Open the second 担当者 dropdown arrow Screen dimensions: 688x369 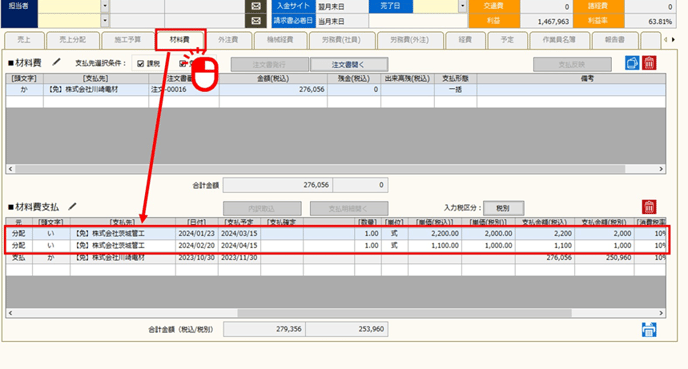pos(105,21)
